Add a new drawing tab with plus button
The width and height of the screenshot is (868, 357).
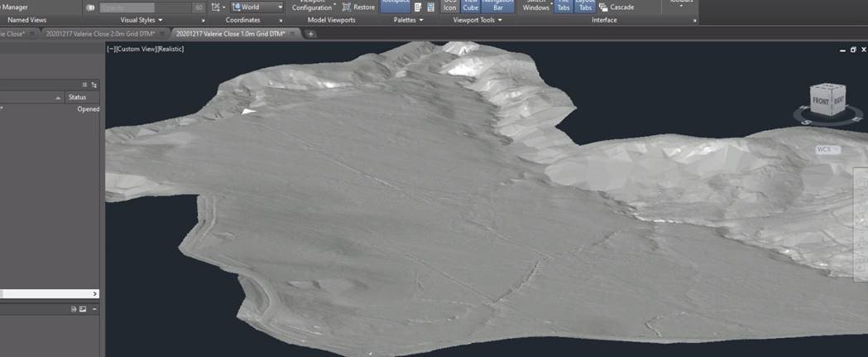pyautogui.click(x=311, y=34)
